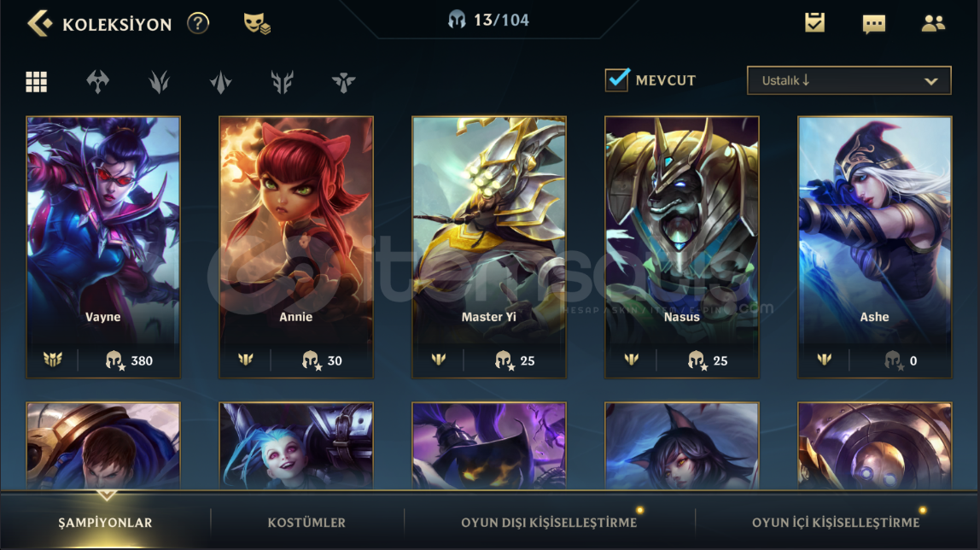Select the Master Yi champion card
Image resolution: width=980 pixels, height=550 pixels.
coord(489,247)
